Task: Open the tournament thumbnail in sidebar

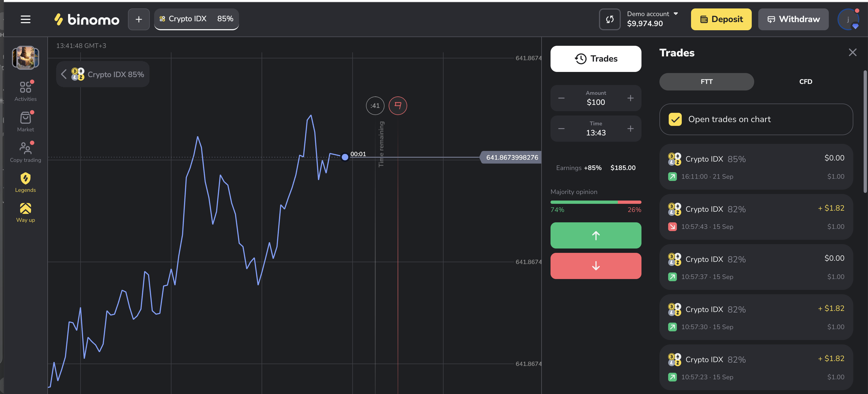Action: (26, 57)
